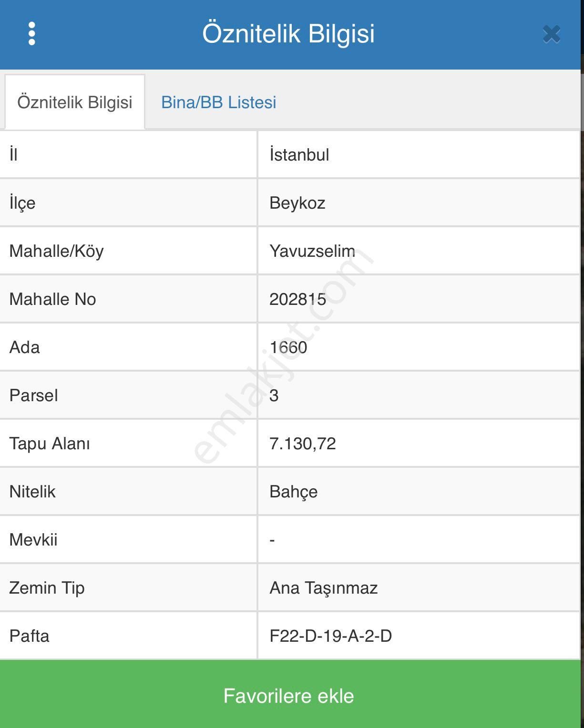This screenshot has width=584, height=728.
Task: Select the Öznitelik Bilgisi tab
Action: point(75,102)
